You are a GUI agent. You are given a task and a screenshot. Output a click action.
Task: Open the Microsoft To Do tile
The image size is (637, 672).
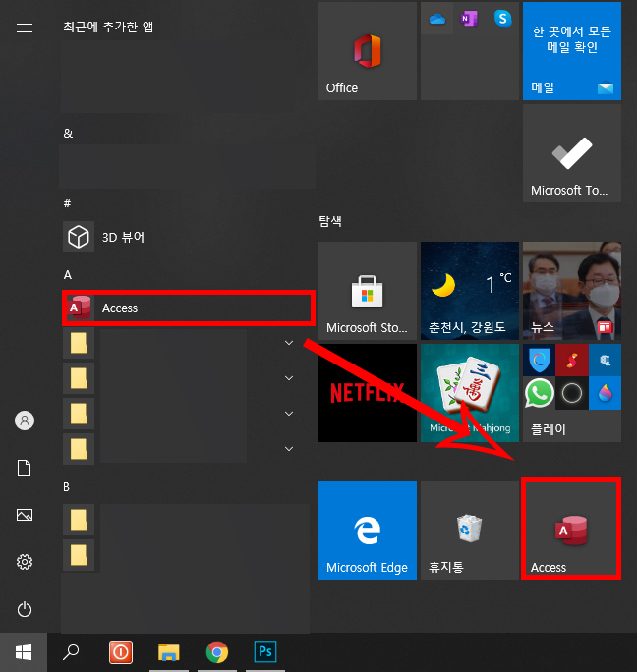point(572,153)
